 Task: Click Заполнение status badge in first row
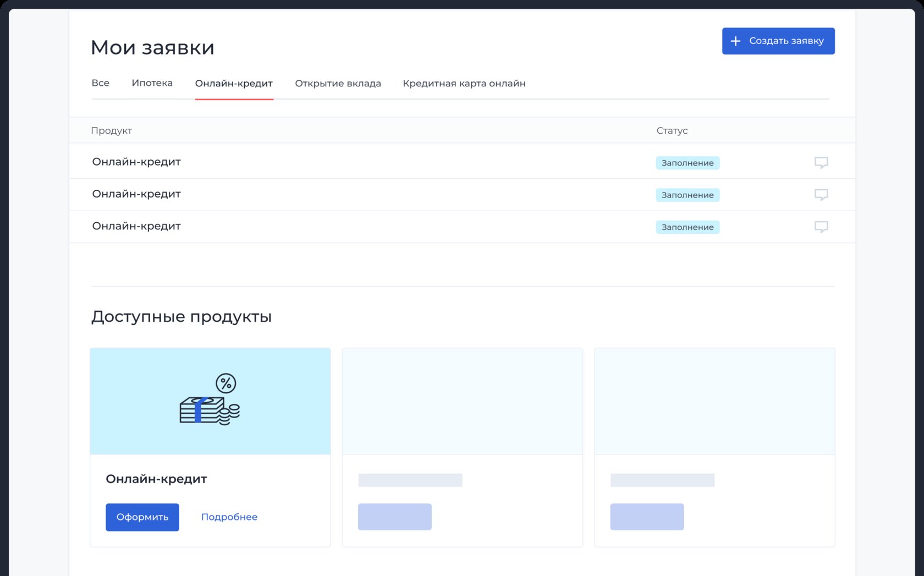click(687, 163)
